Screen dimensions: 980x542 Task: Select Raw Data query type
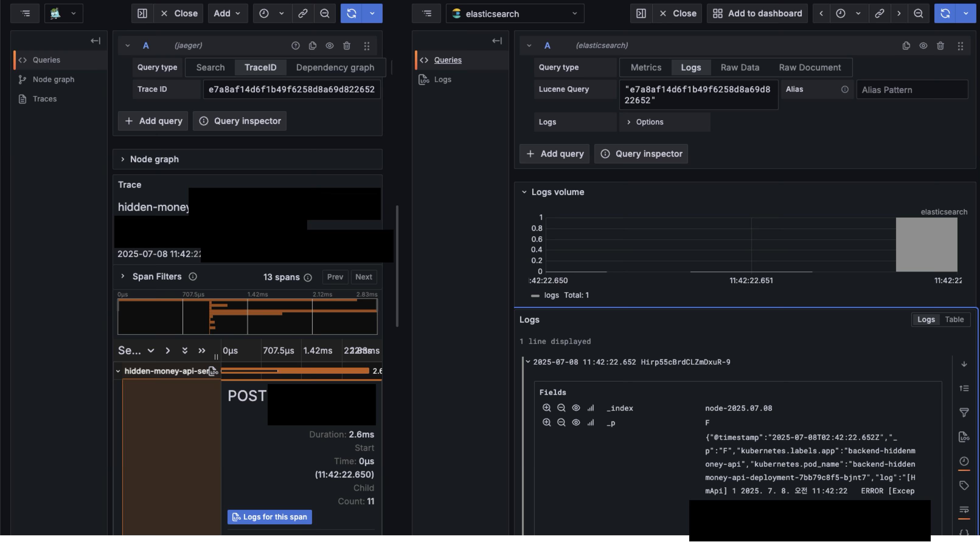point(740,67)
